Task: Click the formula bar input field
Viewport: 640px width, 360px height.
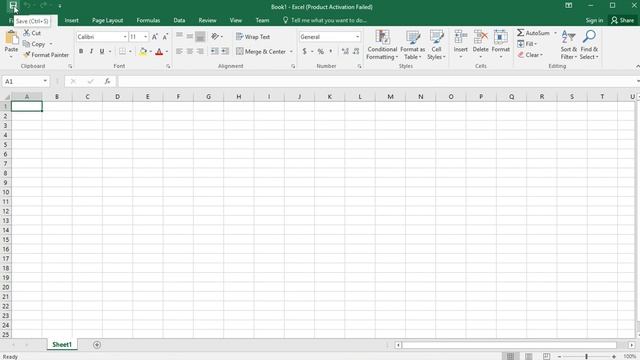Action: click(376, 81)
